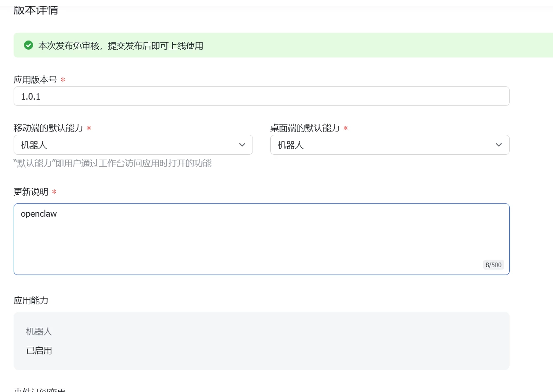
Task: Click the mobile default capability chevron arrow
Action: 242,145
